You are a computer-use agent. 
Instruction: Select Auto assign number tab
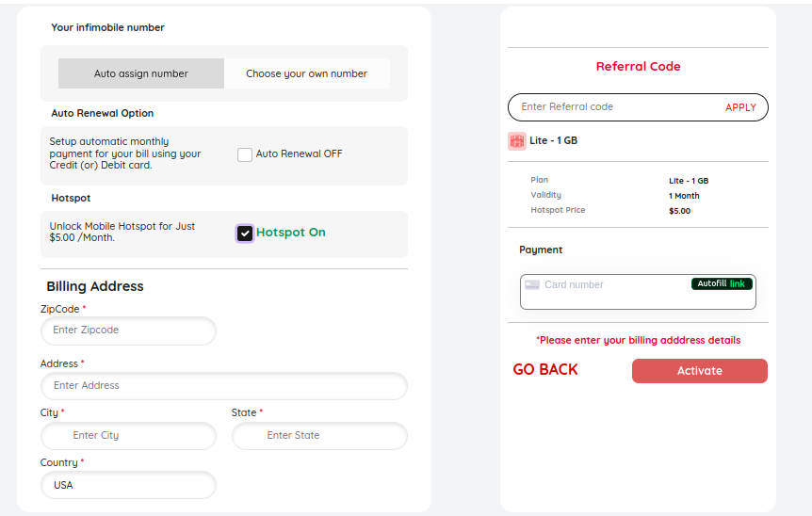coord(141,73)
